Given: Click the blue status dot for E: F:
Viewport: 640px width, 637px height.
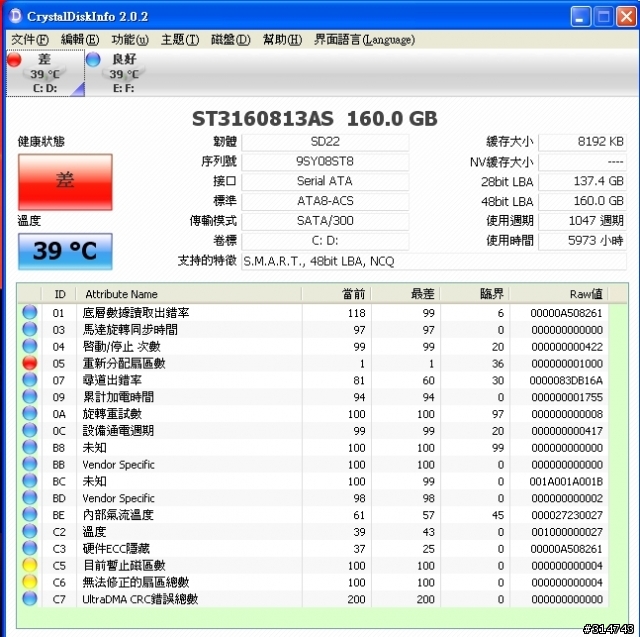Looking at the screenshot, I should click(x=93, y=59).
